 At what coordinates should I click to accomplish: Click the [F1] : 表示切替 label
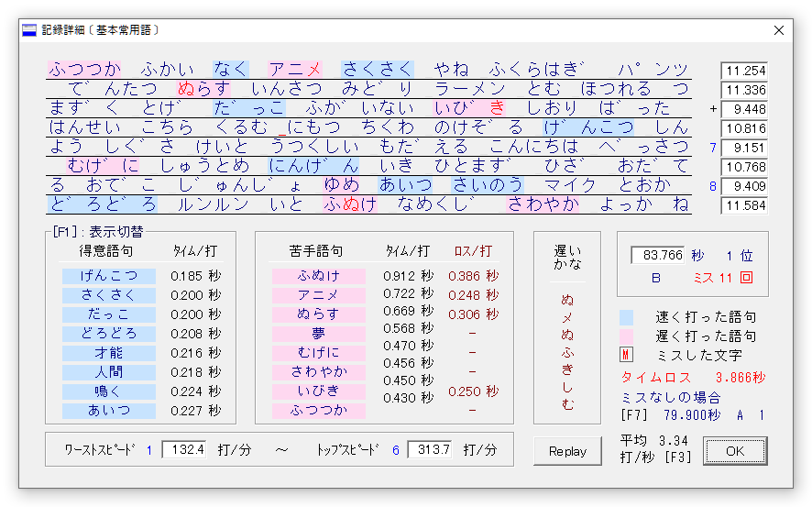(x=98, y=231)
